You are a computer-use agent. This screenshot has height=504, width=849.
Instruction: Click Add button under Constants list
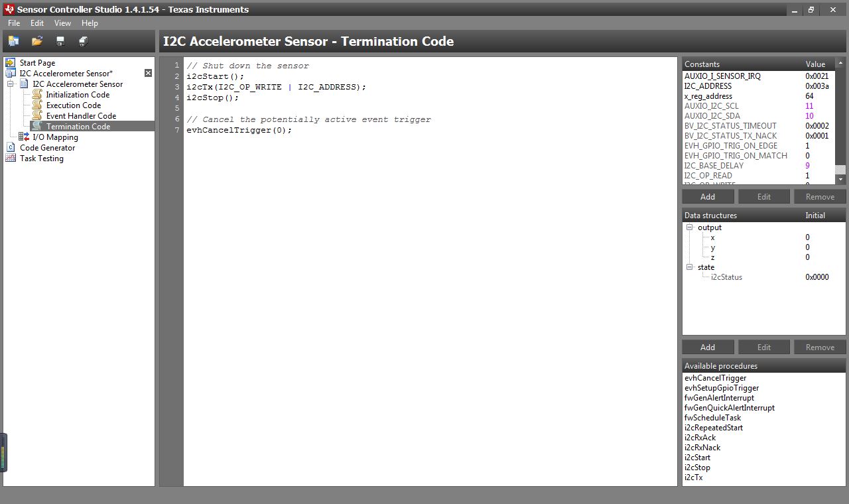click(x=708, y=197)
